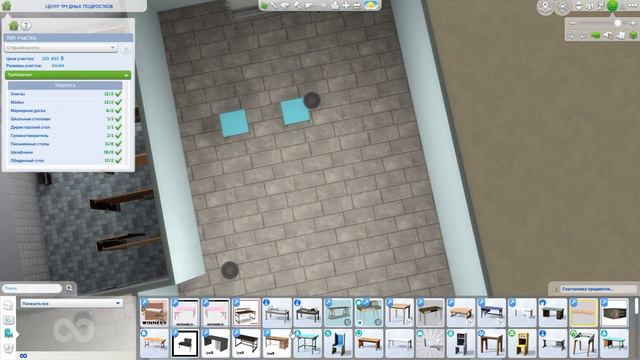
Task: Open the lot type dropdown
Action: click(x=61, y=48)
